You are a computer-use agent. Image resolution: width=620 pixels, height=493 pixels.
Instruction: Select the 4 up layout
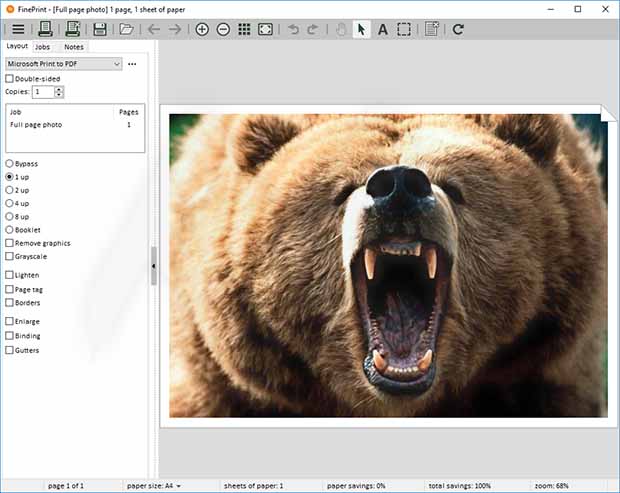(9, 203)
